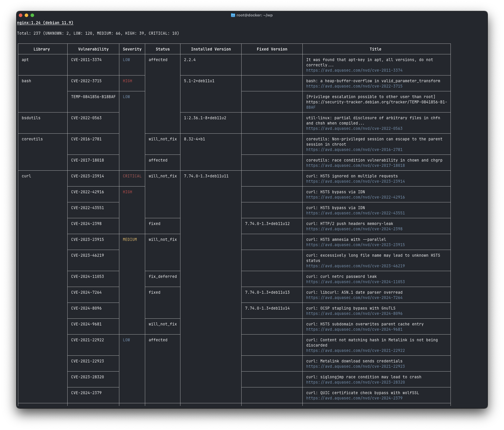Open link avd.aquasec.com/nvd/cve-2024-2398
The image size is (504, 430).
(354, 229)
